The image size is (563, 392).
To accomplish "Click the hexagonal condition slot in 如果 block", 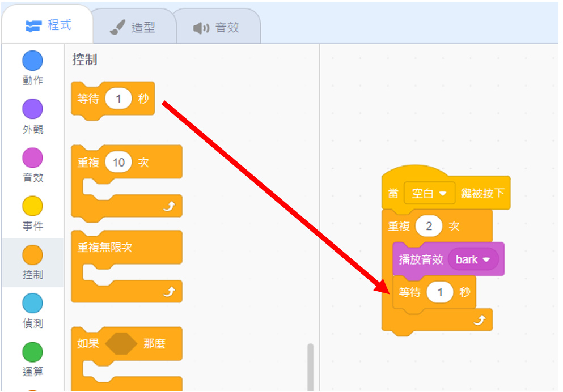I will [121, 344].
